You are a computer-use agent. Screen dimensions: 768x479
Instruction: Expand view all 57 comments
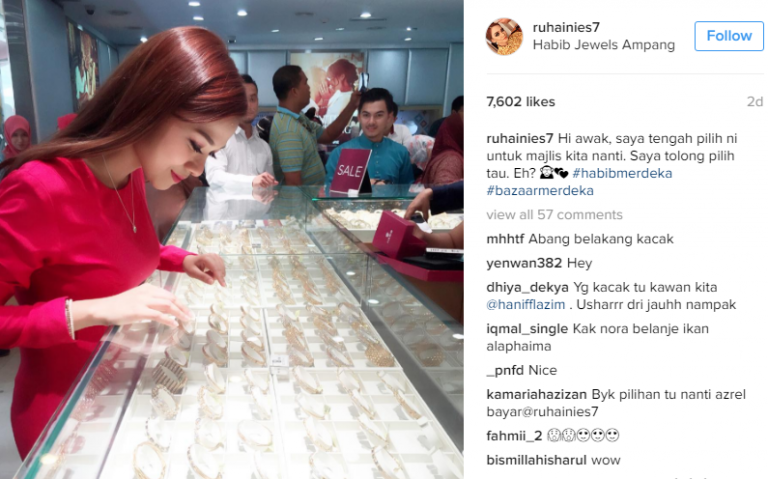point(554,215)
